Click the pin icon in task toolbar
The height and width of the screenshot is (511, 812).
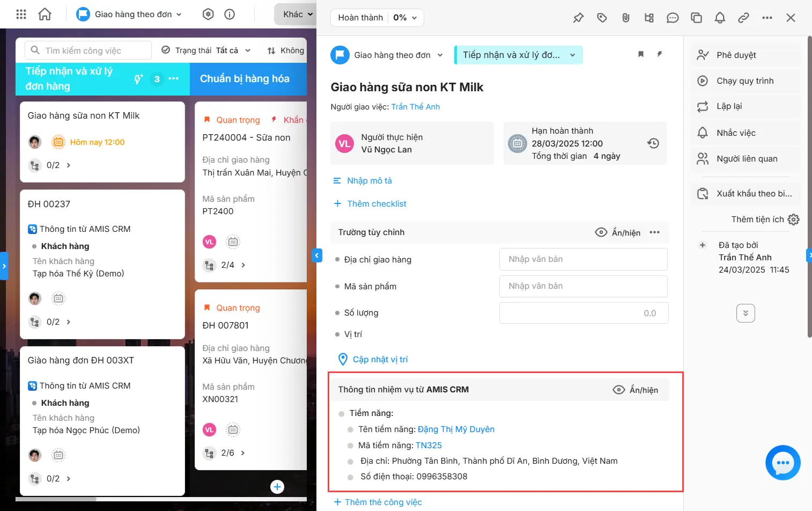point(578,18)
